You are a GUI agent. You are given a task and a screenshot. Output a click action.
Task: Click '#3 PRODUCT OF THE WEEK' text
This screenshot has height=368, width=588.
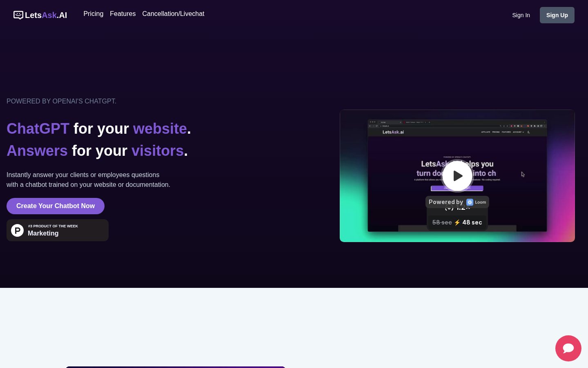click(x=53, y=226)
